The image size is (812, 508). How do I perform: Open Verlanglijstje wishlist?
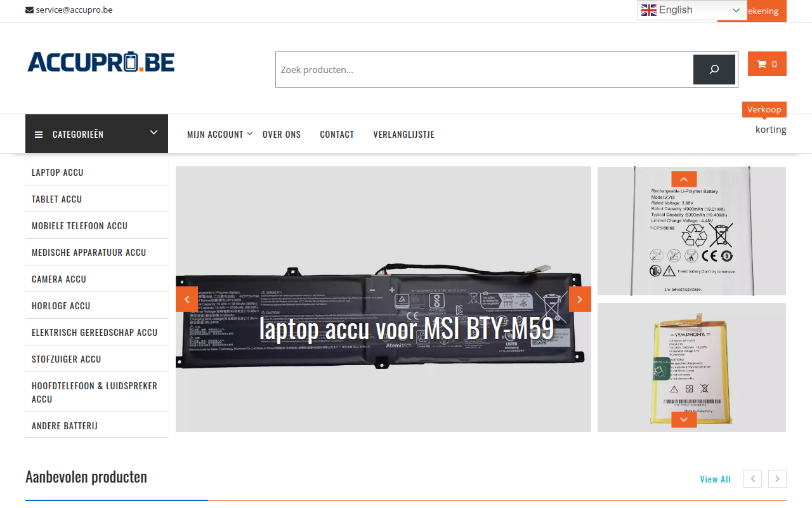click(403, 135)
